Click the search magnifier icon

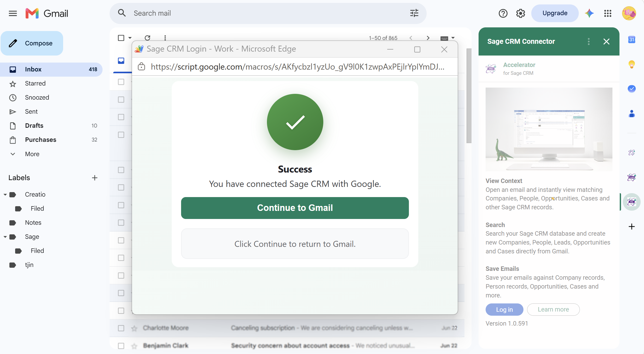[x=122, y=13]
